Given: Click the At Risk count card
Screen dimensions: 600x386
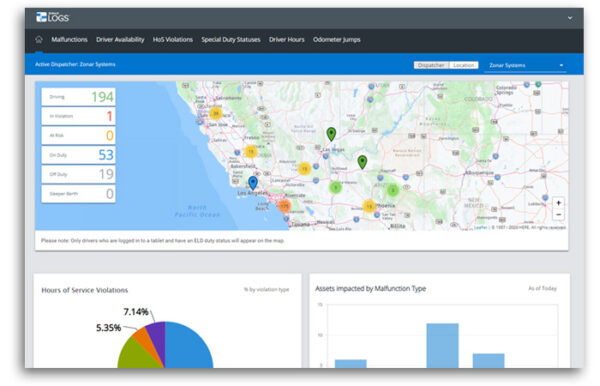Looking at the screenshot, I should click(78, 135).
